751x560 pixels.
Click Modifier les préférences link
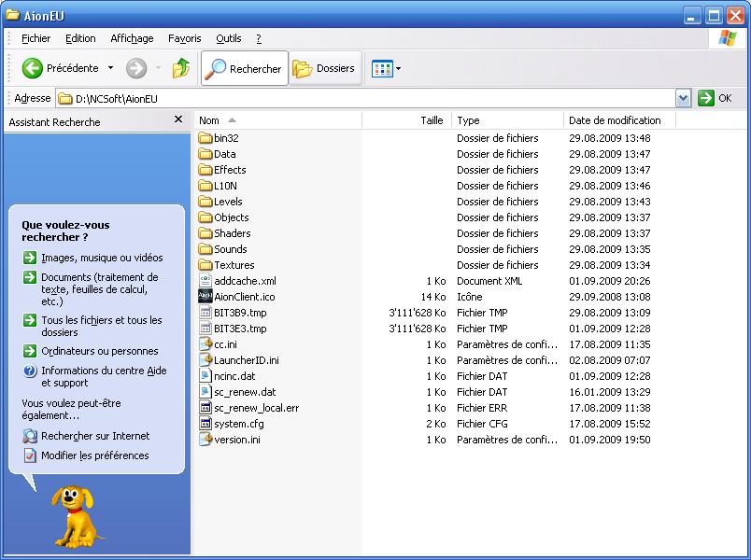(95, 455)
